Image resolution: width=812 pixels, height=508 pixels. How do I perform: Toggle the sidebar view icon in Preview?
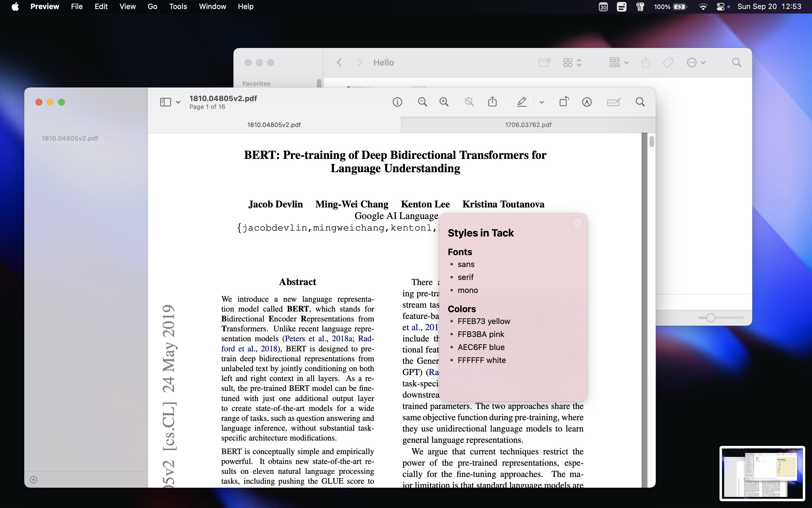coord(166,102)
